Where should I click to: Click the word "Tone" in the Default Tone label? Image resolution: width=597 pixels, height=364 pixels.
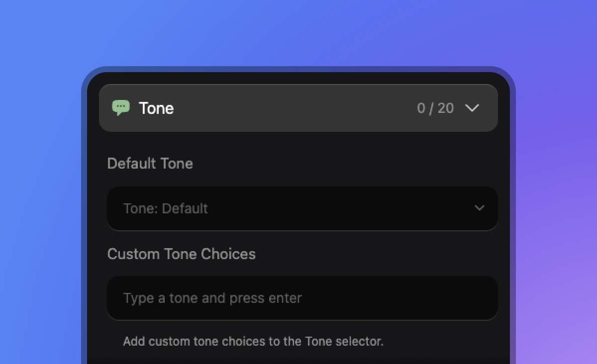[177, 164]
